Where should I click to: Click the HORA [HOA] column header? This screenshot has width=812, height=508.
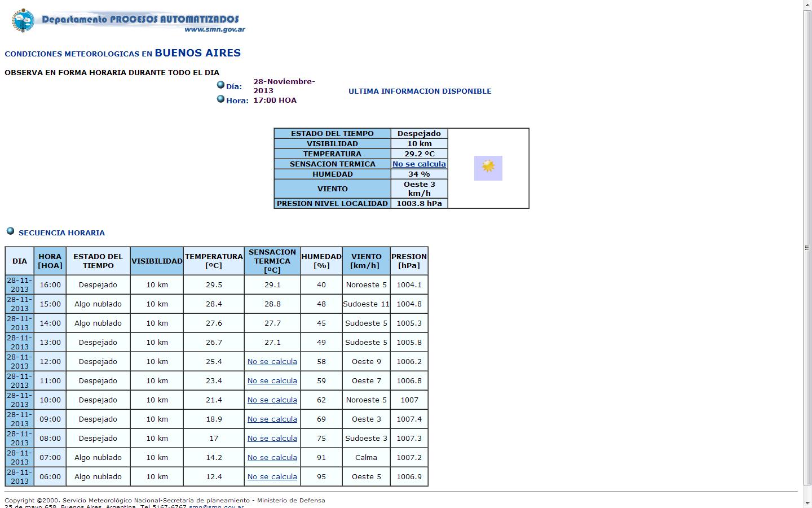tap(50, 261)
